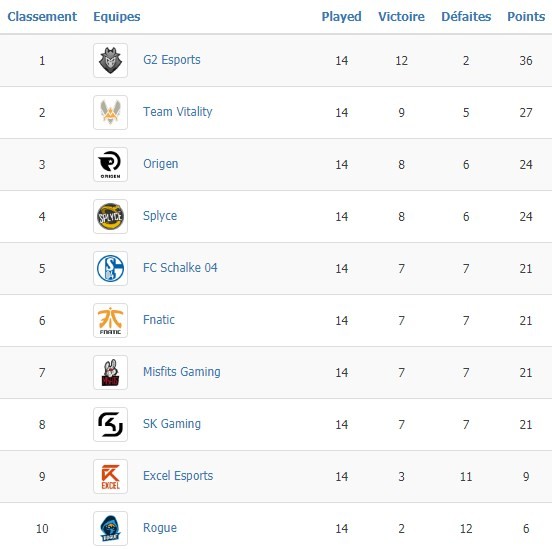Open the Origen logo icon
The image size is (552, 549).
tap(111, 164)
